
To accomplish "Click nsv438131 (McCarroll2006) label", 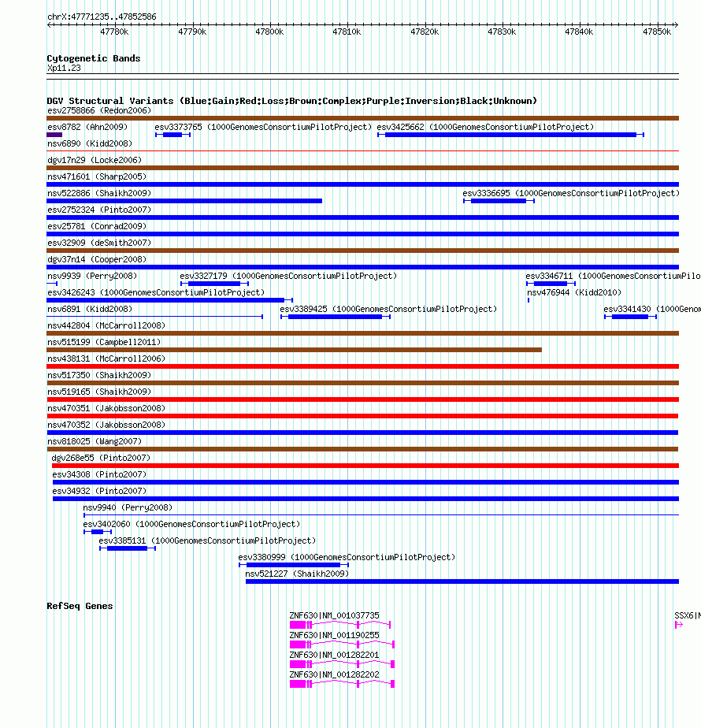I will point(106,359).
